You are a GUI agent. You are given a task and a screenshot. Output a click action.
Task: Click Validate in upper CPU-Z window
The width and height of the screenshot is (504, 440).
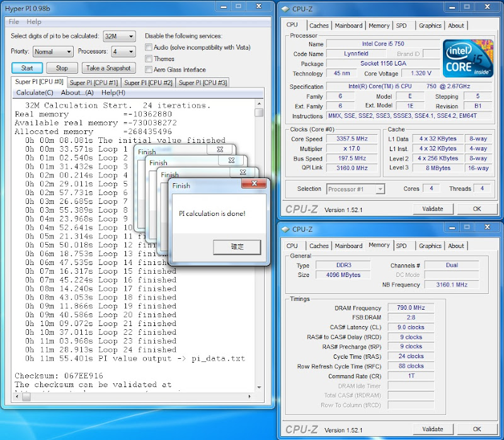[x=433, y=209]
